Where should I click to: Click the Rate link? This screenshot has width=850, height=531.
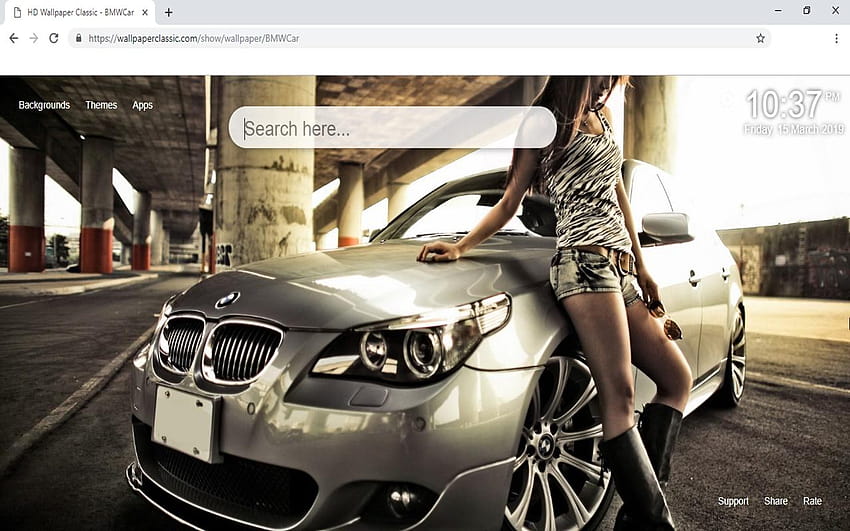coord(812,501)
